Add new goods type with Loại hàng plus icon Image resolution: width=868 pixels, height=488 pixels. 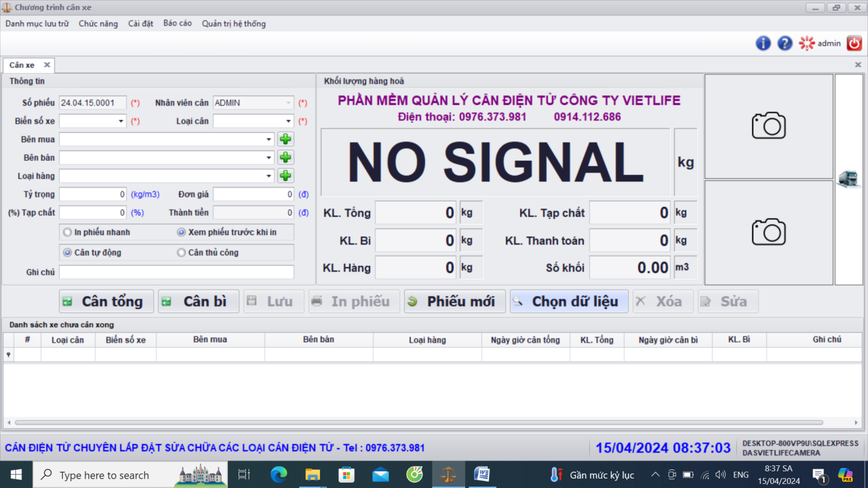(285, 176)
